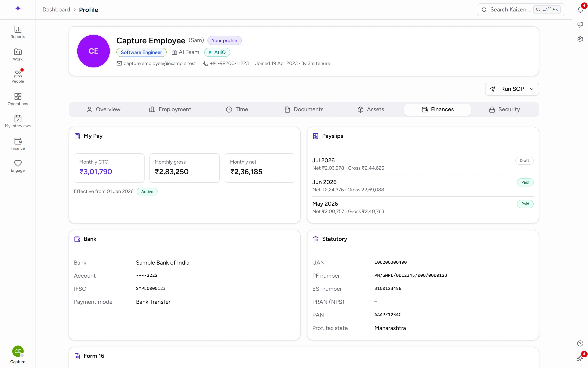The width and height of the screenshot is (588, 368).
Task: Click PF number PN/SMPL/0012345/000/0000123
Action: [x=411, y=276]
